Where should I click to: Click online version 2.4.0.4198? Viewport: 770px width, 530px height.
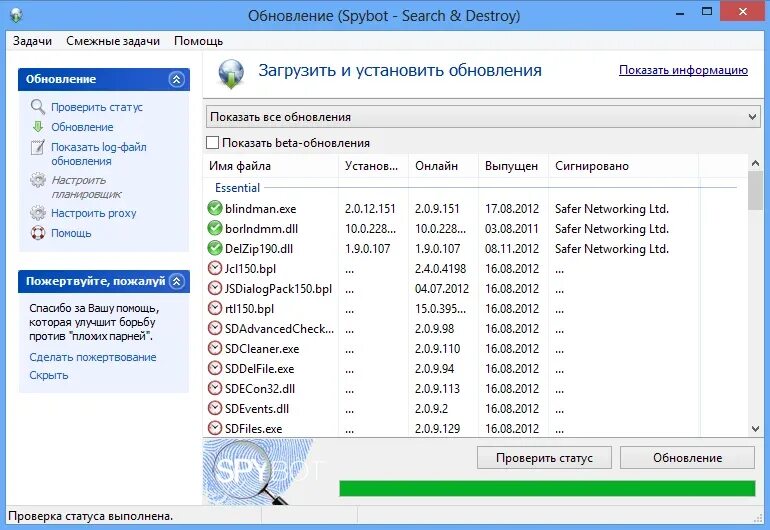pyautogui.click(x=440, y=269)
